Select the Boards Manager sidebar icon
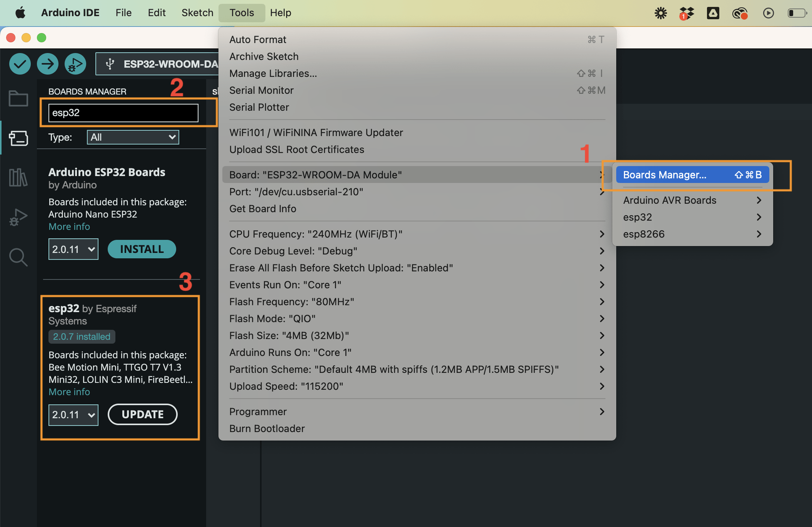This screenshot has width=812, height=527. pyautogui.click(x=18, y=138)
